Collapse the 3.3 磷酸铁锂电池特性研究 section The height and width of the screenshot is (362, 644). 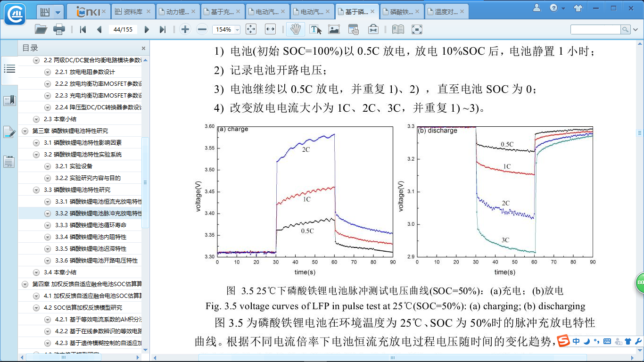pos(36,190)
